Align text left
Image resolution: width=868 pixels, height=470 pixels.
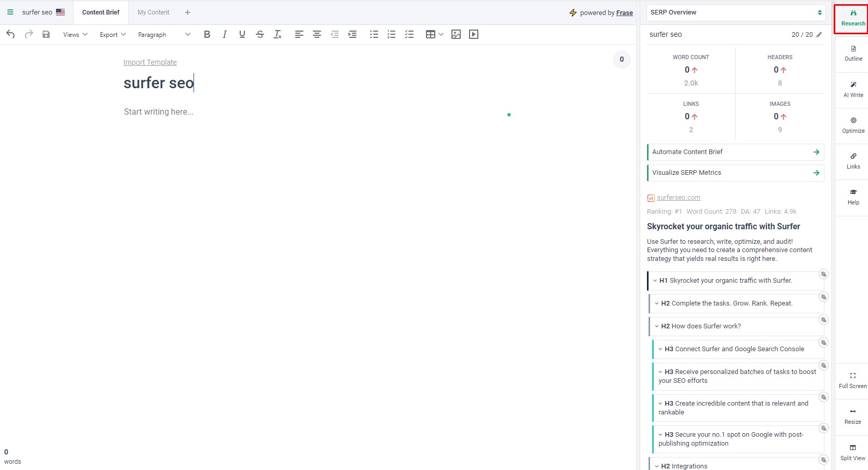299,34
